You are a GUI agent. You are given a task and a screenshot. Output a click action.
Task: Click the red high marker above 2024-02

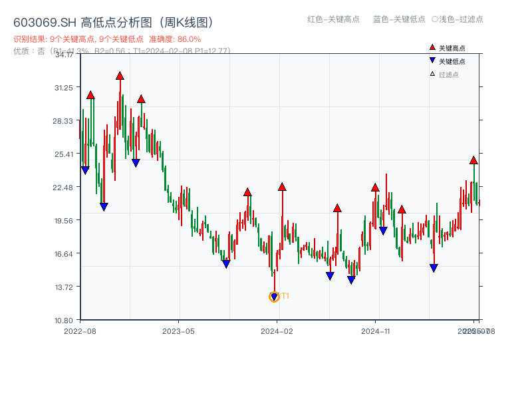[x=282, y=186]
